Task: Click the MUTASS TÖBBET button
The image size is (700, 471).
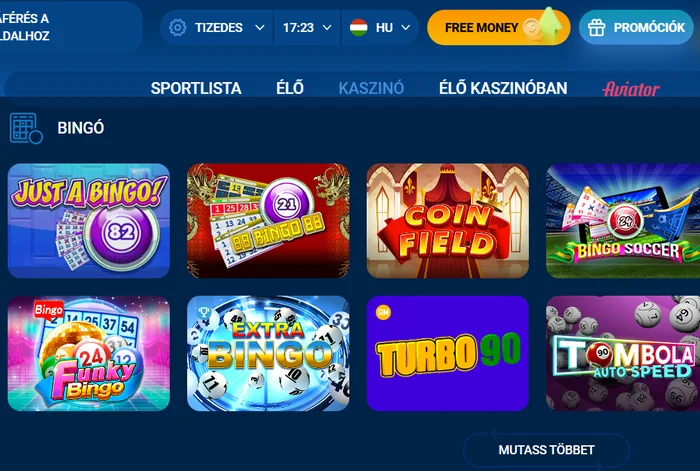Action: (546, 450)
